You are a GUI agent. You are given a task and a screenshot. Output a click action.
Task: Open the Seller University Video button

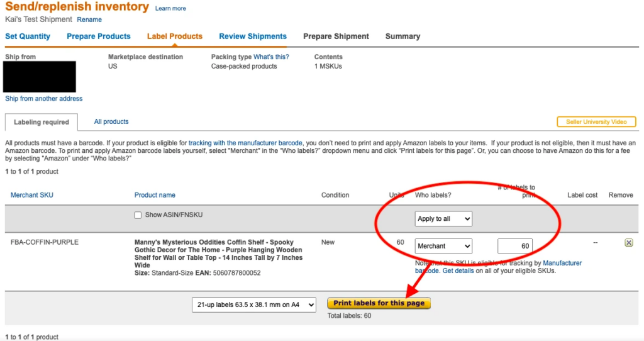click(x=596, y=122)
